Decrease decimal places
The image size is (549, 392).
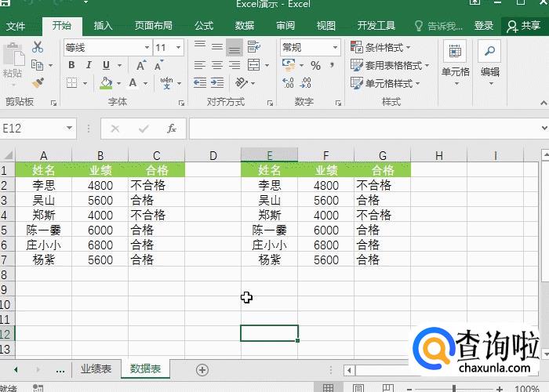305,83
